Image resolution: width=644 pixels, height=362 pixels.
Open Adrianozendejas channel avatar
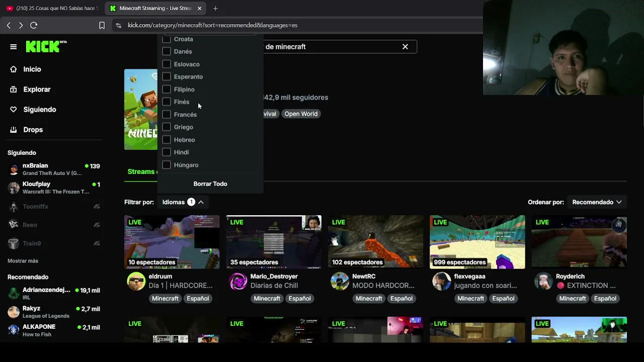click(14, 294)
